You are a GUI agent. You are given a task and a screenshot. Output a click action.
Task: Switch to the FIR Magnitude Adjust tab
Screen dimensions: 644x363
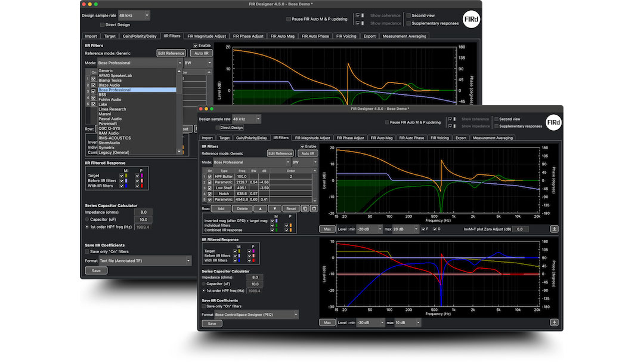[x=312, y=137]
